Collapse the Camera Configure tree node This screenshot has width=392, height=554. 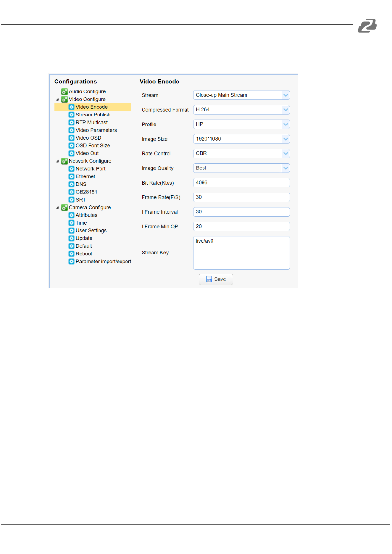point(57,208)
